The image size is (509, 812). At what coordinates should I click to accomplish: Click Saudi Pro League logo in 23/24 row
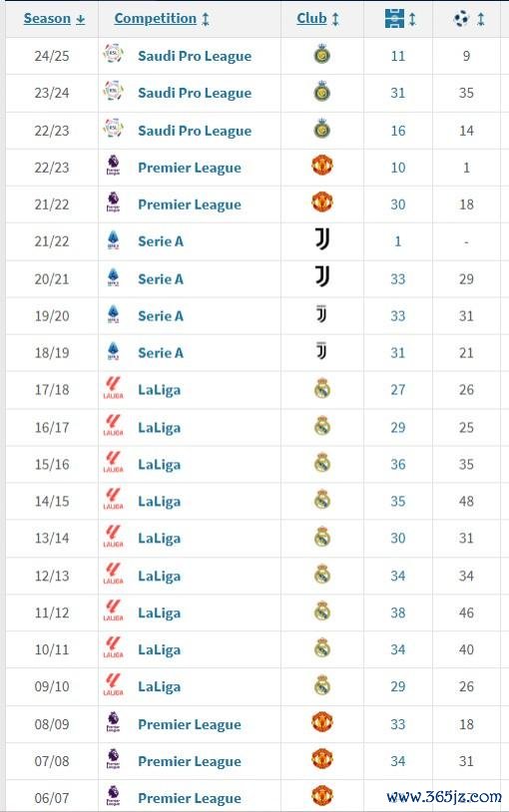[113, 92]
